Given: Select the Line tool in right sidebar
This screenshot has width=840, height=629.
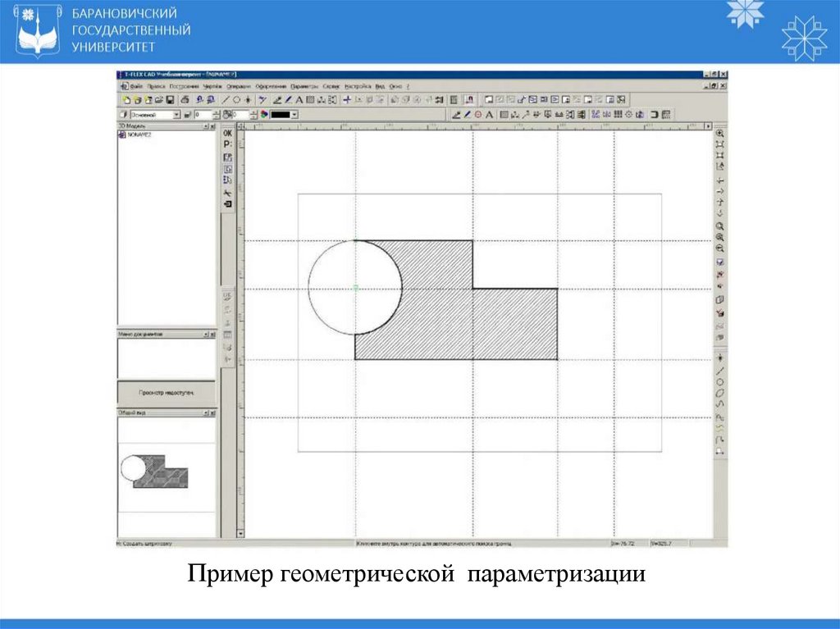Looking at the screenshot, I should click(x=720, y=371).
